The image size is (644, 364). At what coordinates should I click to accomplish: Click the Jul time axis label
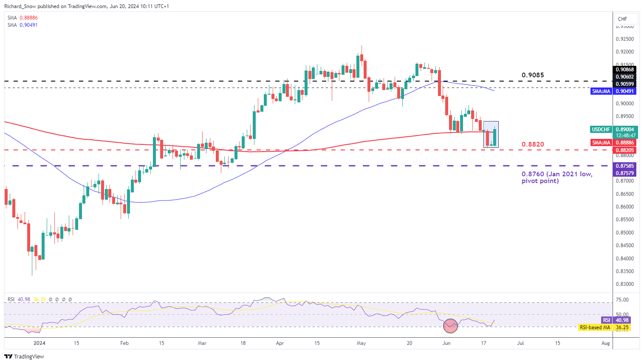pyautogui.click(x=520, y=343)
